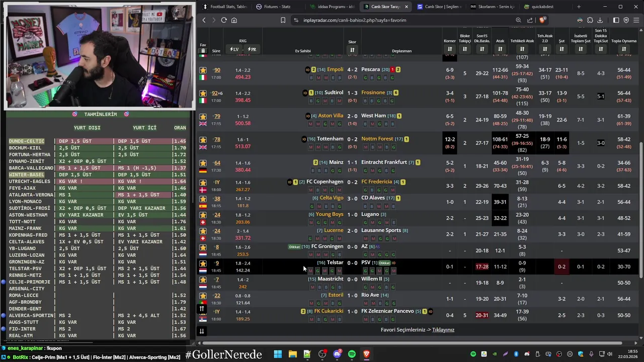644x362 pixels.
Task: Click the share page icon in address bar
Action: pos(530,20)
